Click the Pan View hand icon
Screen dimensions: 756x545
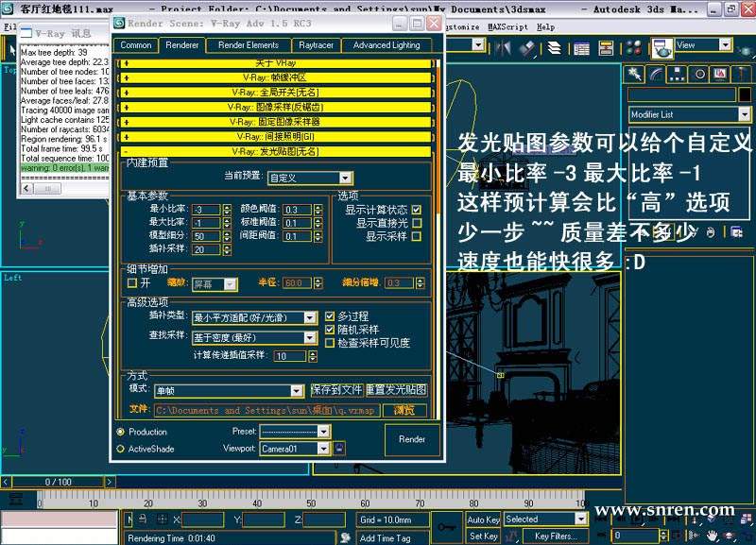click(x=712, y=536)
